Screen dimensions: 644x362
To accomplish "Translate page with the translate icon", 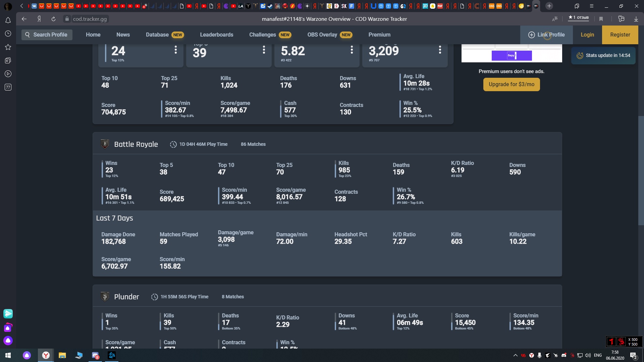I will coord(555,19).
